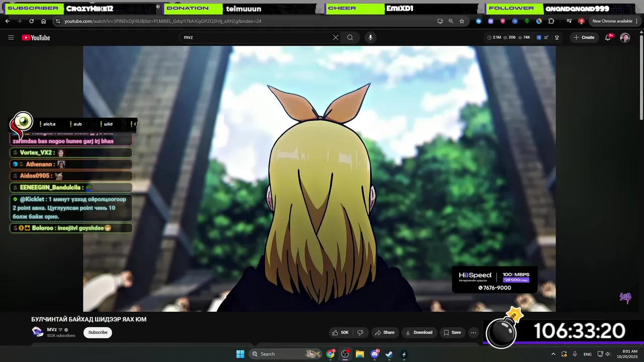Clear the search text with the X
644x362 pixels.
click(336, 37)
